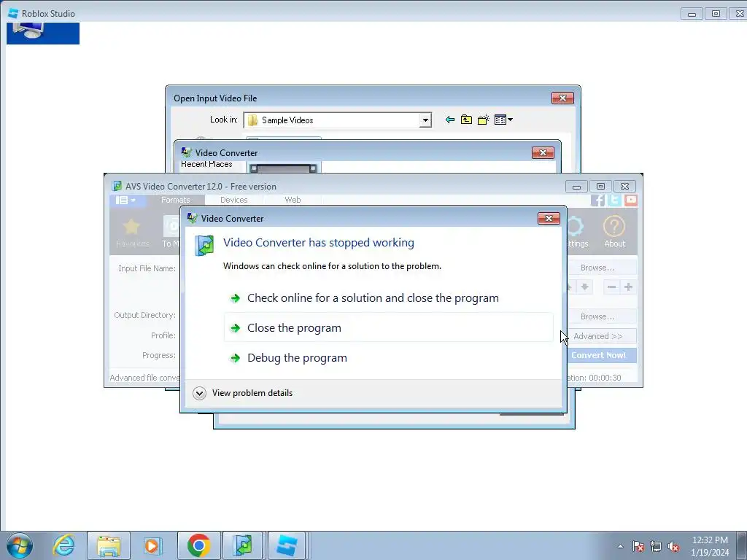Viewport: 747px width, 560px height.
Task: Move file down arrow icon
Action: (x=584, y=287)
